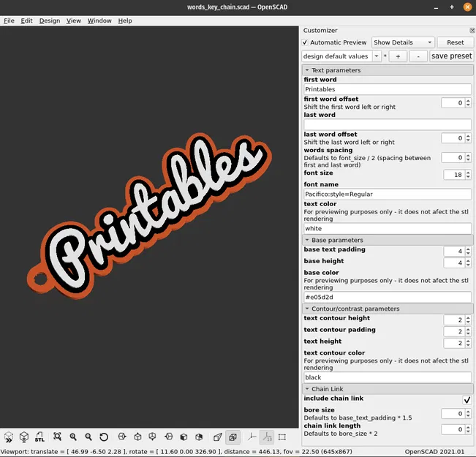The height and width of the screenshot is (457, 476).
Task: Maximize the OpenSCAD window
Action: click(452, 7)
